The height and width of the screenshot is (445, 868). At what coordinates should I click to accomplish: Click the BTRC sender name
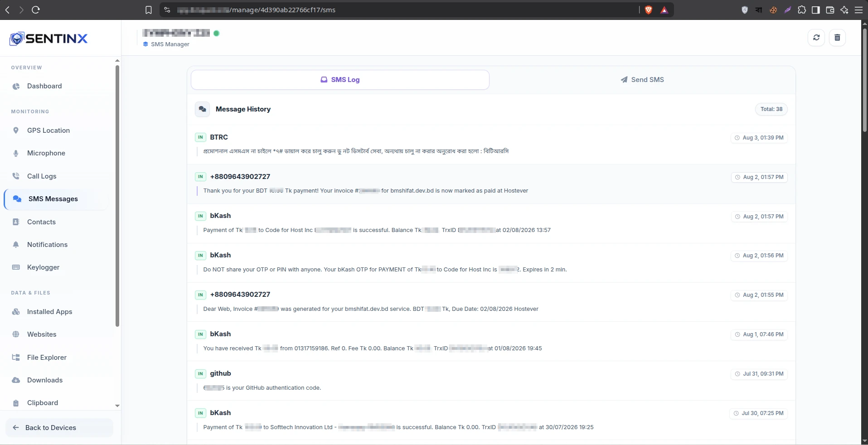pos(219,137)
